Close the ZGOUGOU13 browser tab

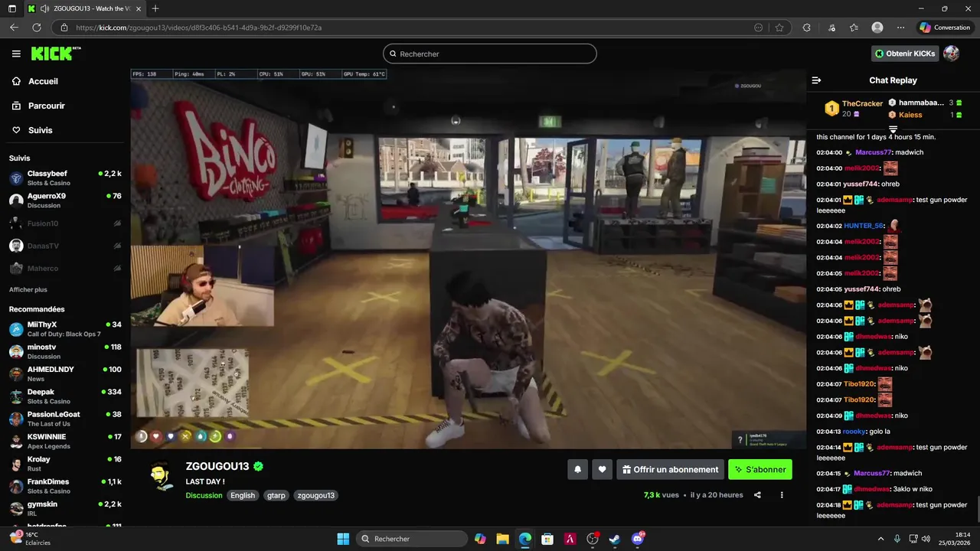click(138, 8)
